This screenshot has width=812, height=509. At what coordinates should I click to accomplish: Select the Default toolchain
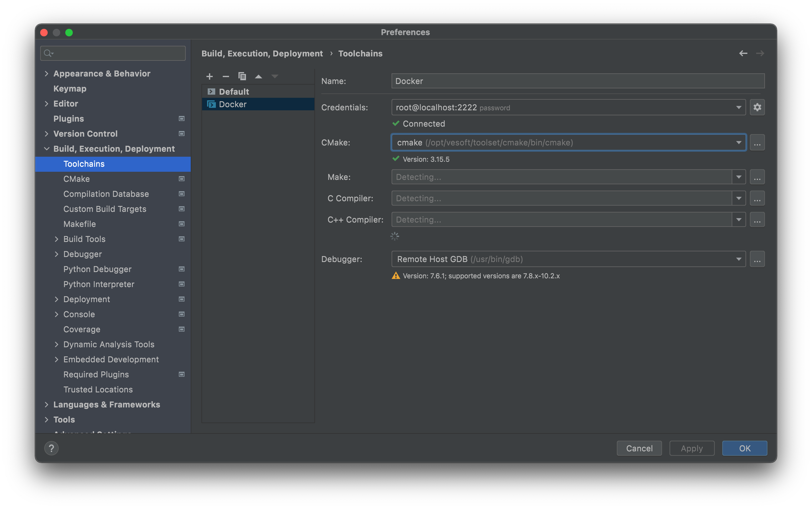(233, 92)
